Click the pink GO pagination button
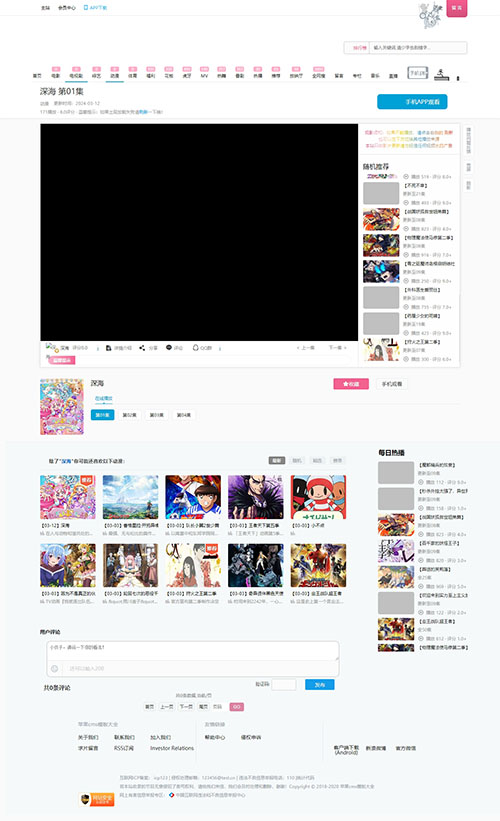Image resolution: width=500 pixels, height=821 pixels. pyautogui.click(x=237, y=707)
